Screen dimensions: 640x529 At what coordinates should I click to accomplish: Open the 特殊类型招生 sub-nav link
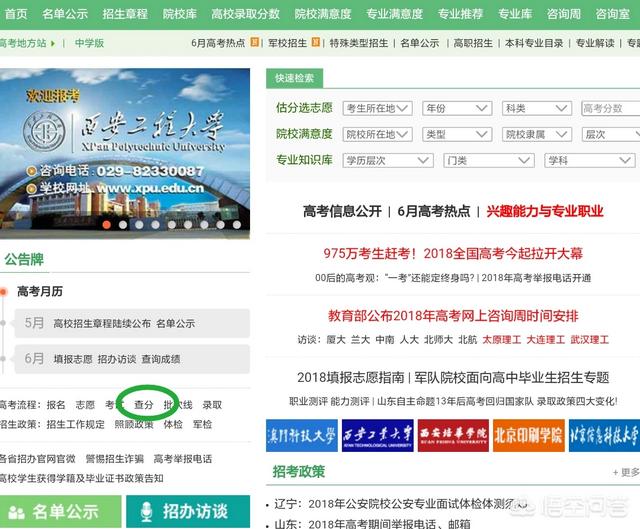point(359,43)
